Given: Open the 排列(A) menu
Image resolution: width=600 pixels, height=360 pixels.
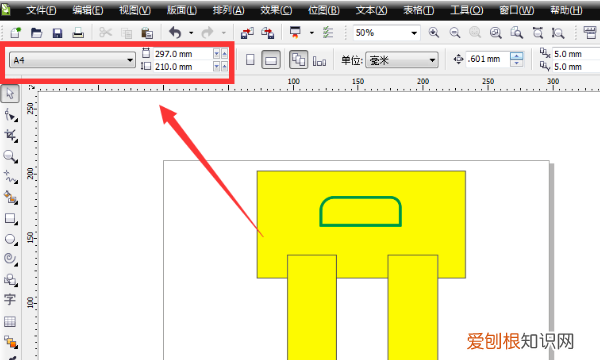Looking at the screenshot, I should [228, 10].
